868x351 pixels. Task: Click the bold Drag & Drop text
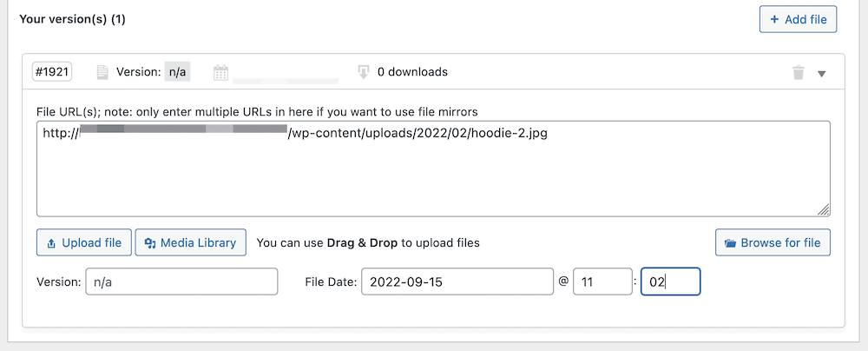(363, 243)
